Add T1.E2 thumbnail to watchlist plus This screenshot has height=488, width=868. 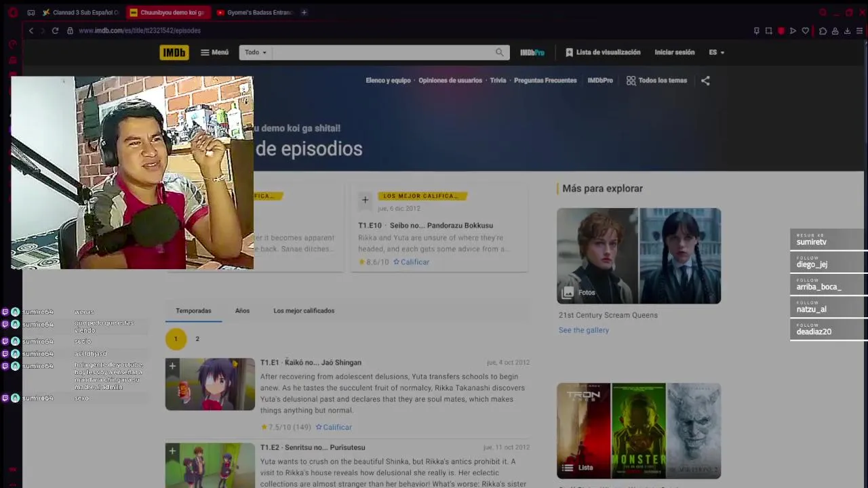pos(172,451)
